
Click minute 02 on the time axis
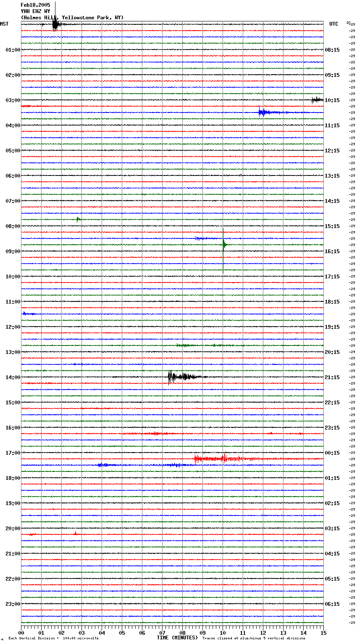(x=61, y=633)
